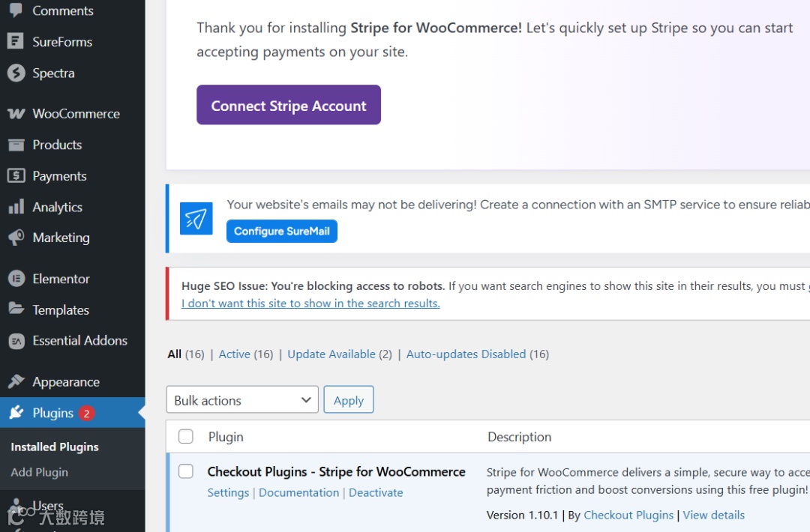This screenshot has width=810, height=532.
Task: Open the Elementor menu
Action: (x=61, y=279)
